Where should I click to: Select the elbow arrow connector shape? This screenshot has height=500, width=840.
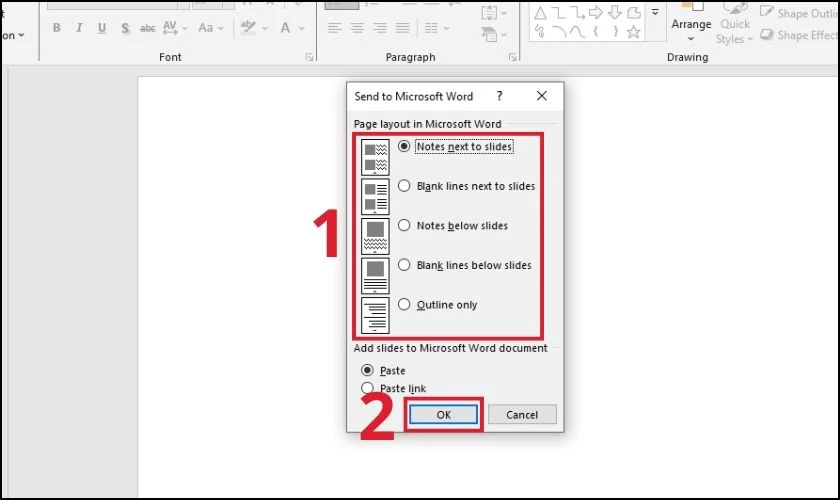(577, 13)
